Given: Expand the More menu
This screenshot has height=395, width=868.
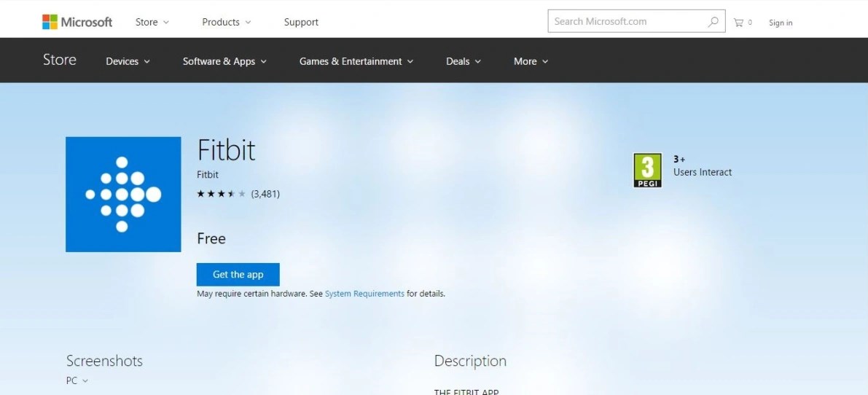Looking at the screenshot, I should [x=531, y=61].
